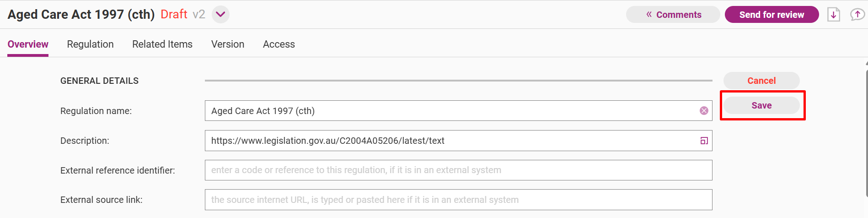
Task: Expand the Description field editor icon
Action: [x=704, y=141]
